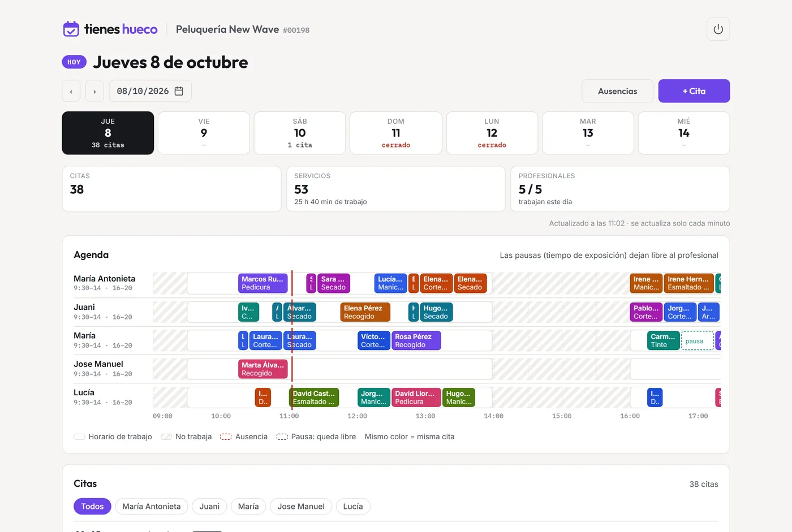Open David Cast... Esmaltado appointment block
792x532 pixels.
[x=314, y=397]
